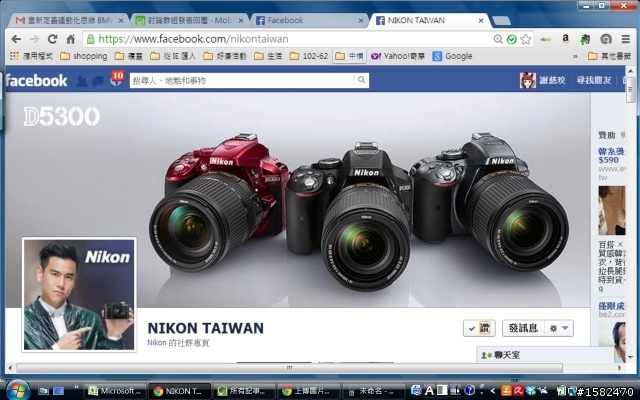Viewport: 640px width, 400px height.
Task: Open the user profile avatar in Facebook header
Action: tap(527, 80)
